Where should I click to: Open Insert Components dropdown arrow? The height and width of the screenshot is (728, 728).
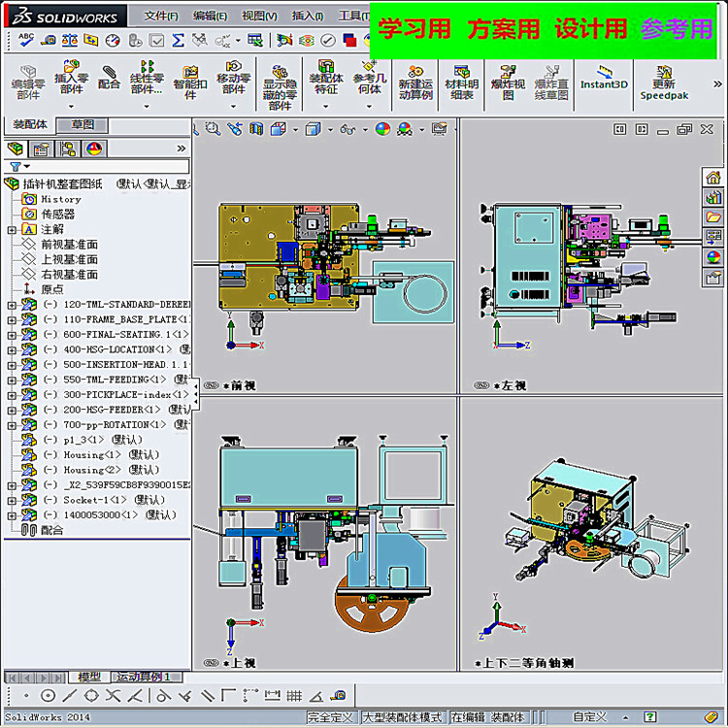71,107
